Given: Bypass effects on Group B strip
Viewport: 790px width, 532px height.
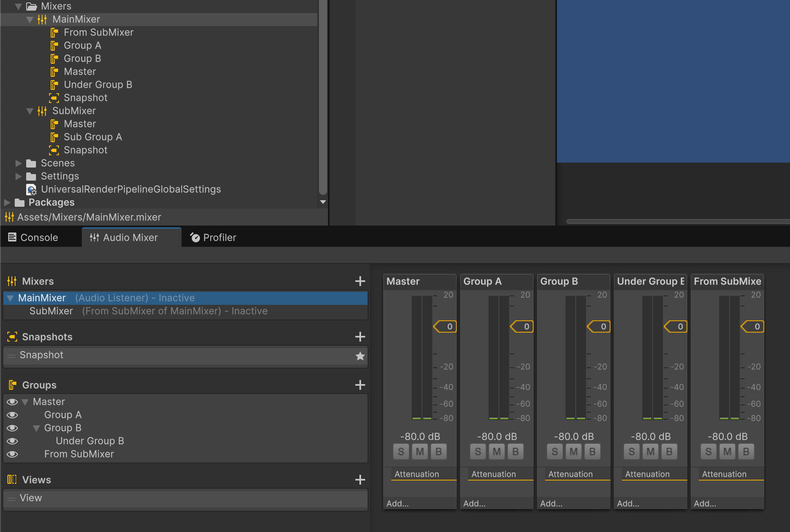Looking at the screenshot, I should click(592, 452).
